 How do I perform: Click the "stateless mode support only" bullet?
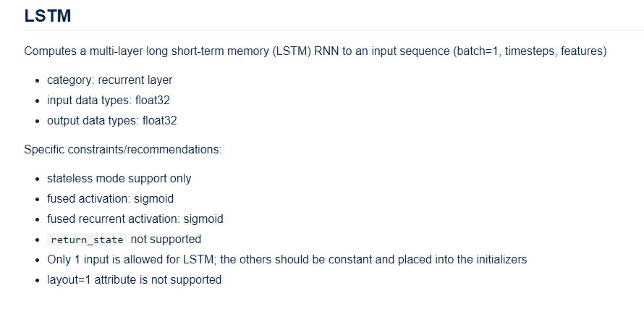click(x=119, y=178)
